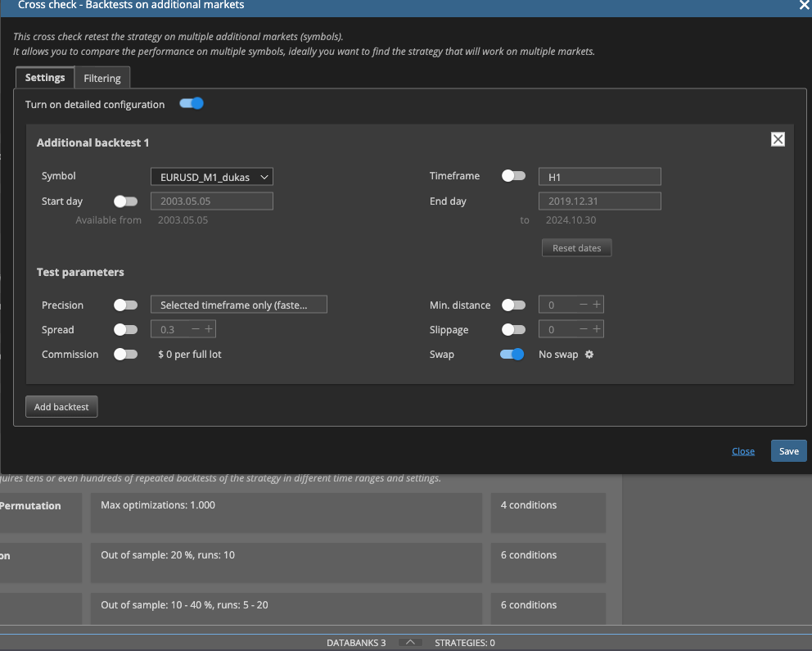Click 'STRATEGIES: 0' in status bar
Screen dimensions: 812x651
pyautogui.click(x=464, y=643)
